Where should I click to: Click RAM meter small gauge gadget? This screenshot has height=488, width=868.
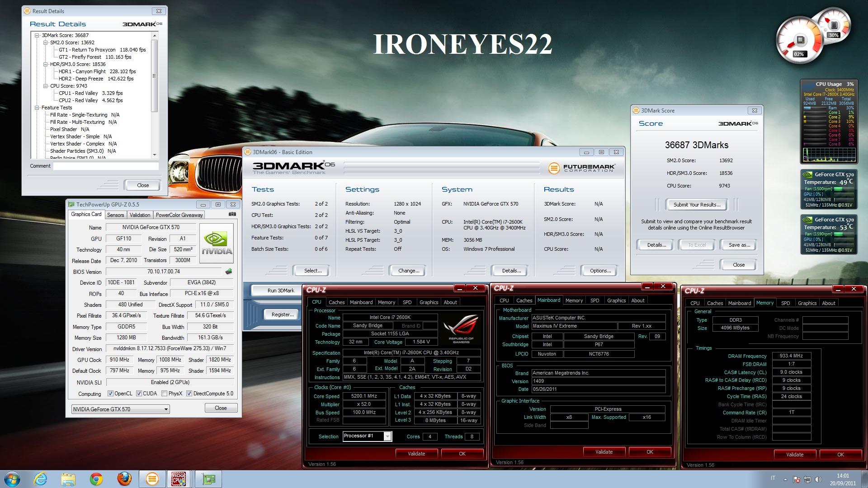[x=834, y=25]
